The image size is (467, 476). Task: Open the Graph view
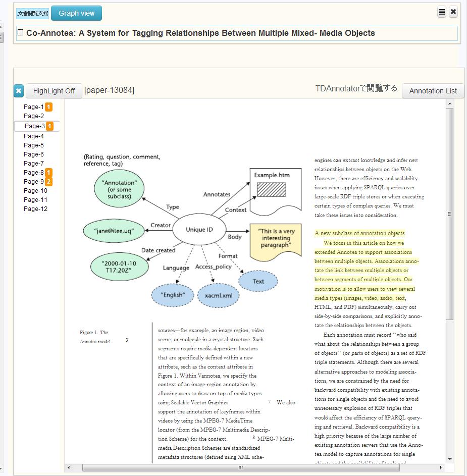76,13
